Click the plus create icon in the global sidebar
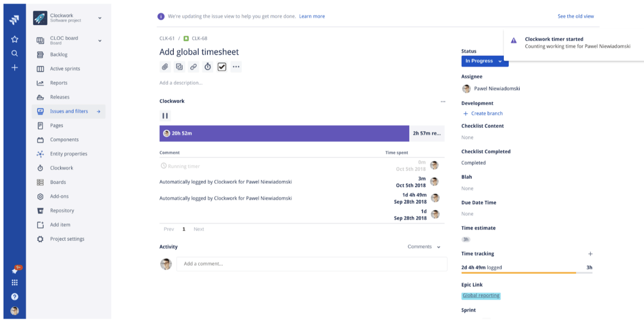The image size is (644, 322). [15, 68]
